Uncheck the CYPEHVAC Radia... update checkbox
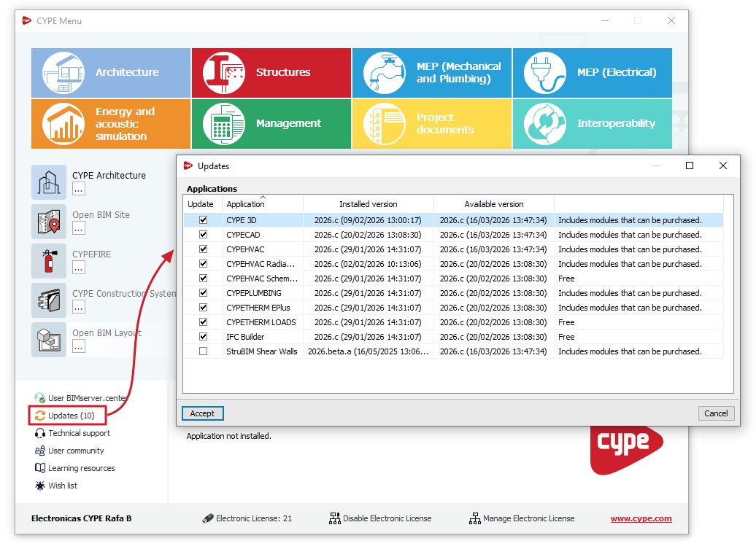Viewport: 756px width, 549px height. click(x=204, y=264)
